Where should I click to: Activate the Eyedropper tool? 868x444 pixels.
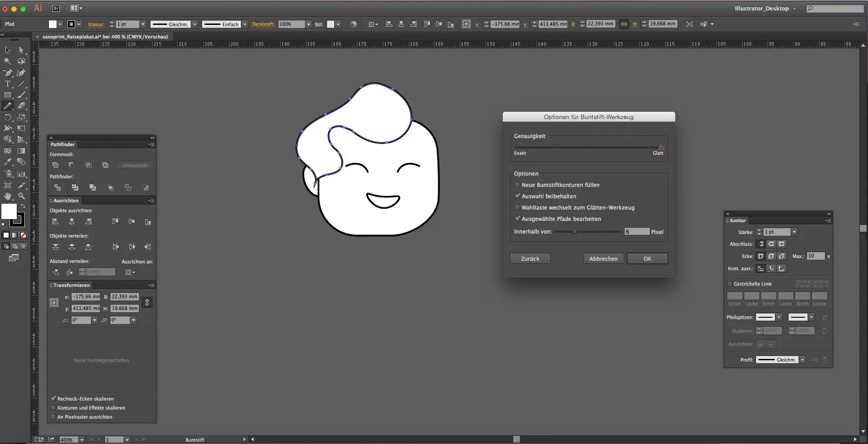(x=8, y=162)
